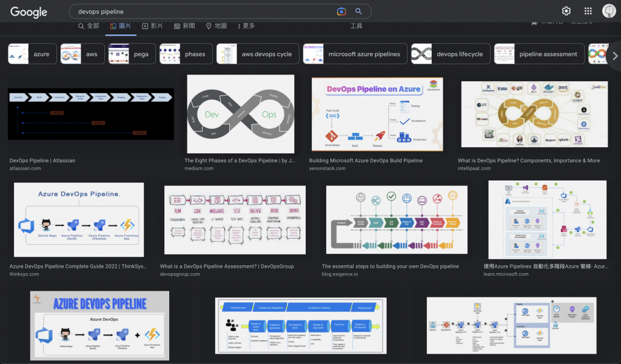The image size is (621, 364).
Task: Click the magnifier search button
Action: coord(358,12)
